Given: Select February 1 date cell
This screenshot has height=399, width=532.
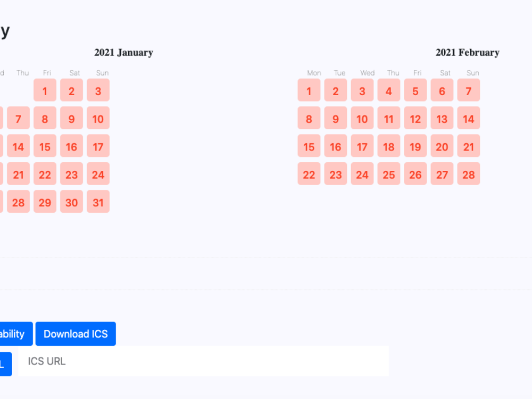Looking at the screenshot, I should 309,90.
